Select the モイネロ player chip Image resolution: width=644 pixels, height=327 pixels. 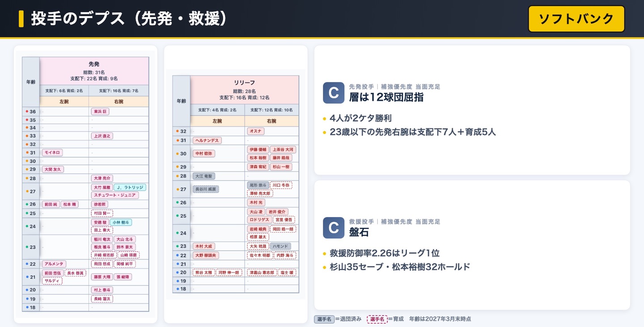(x=52, y=153)
